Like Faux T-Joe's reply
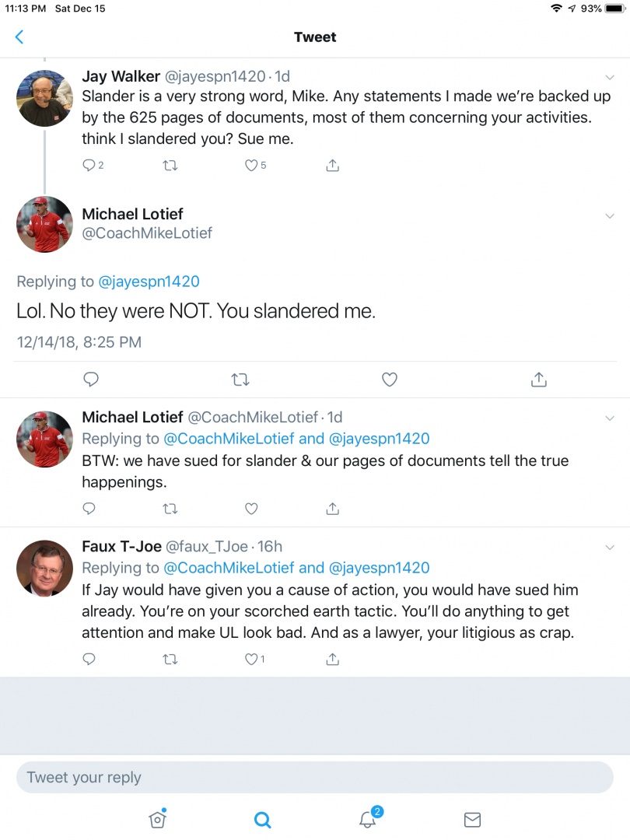 [x=251, y=659]
